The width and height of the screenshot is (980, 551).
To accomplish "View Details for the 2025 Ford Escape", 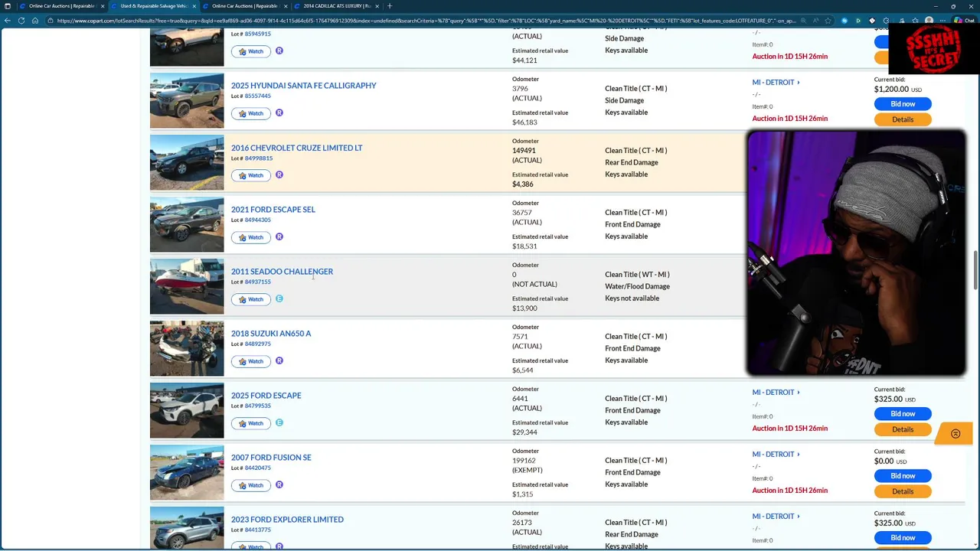I will click(x=903, y=429).
